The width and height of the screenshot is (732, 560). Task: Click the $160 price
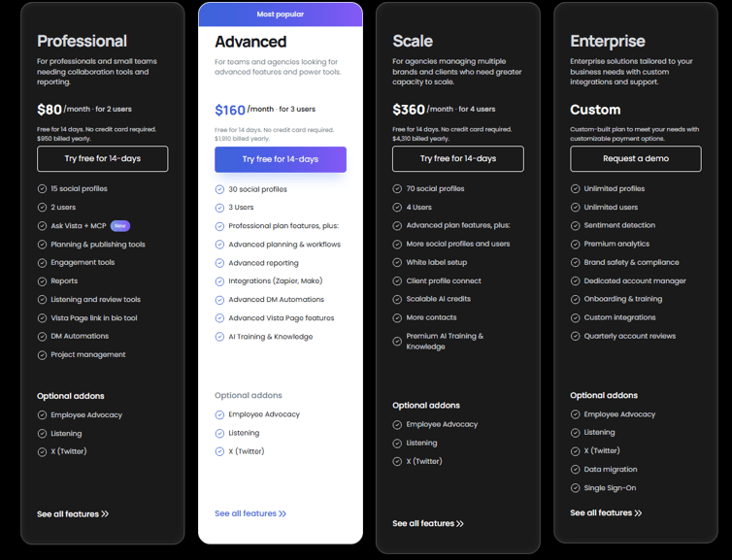point(230,110)
